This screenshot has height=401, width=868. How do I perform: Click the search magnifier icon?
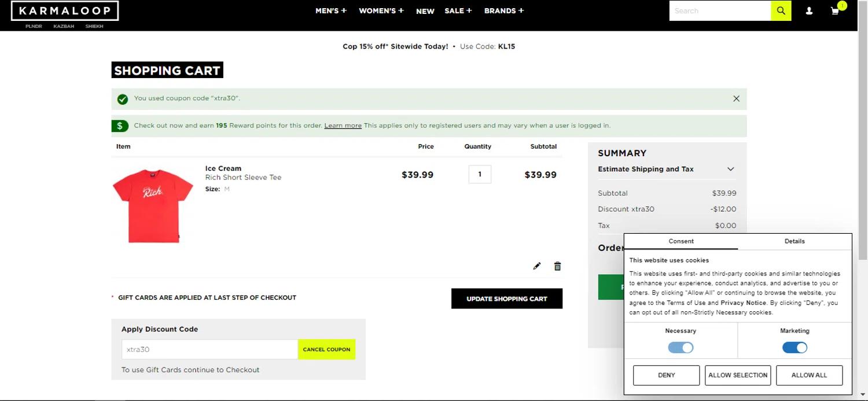click(781, 11)
